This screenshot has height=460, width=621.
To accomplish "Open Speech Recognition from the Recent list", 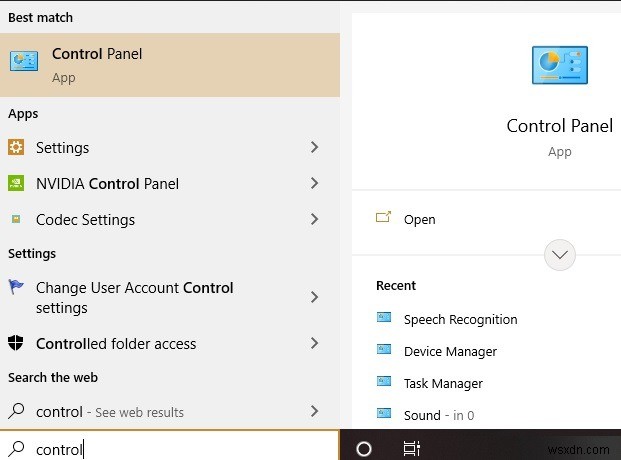I will pyautogui.click(x=460, y=319).
